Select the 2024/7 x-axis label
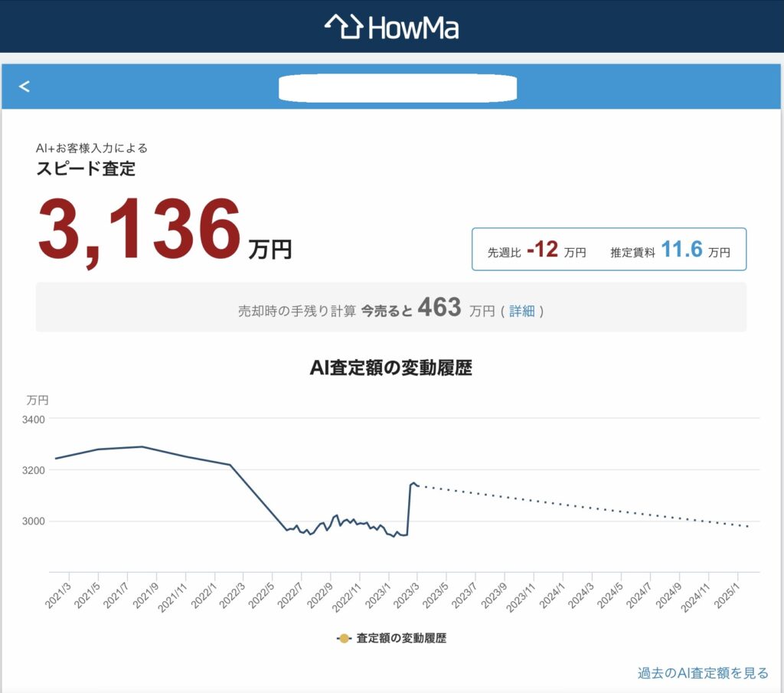Screen dimensions: 784x693 [639, 596]
